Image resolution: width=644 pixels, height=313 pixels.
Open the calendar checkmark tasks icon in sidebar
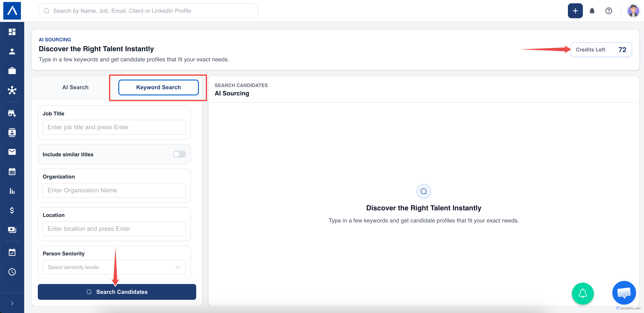pyautogui.click(x=12, y=252)
